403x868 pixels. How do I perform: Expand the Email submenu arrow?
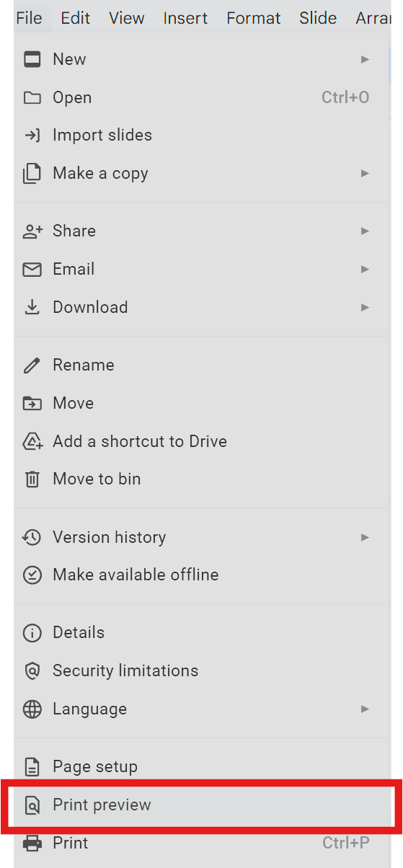365,269
